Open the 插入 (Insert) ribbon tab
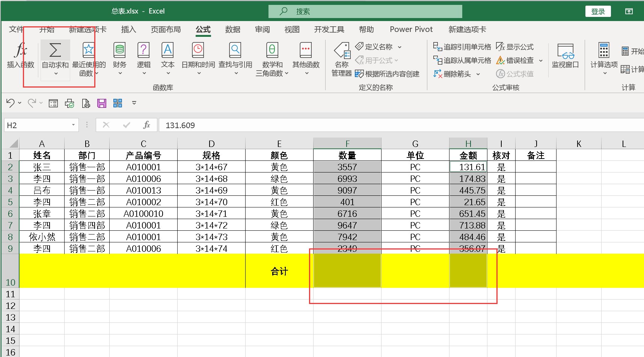Viewport: 644px width, 357px height. pos(128,29)
